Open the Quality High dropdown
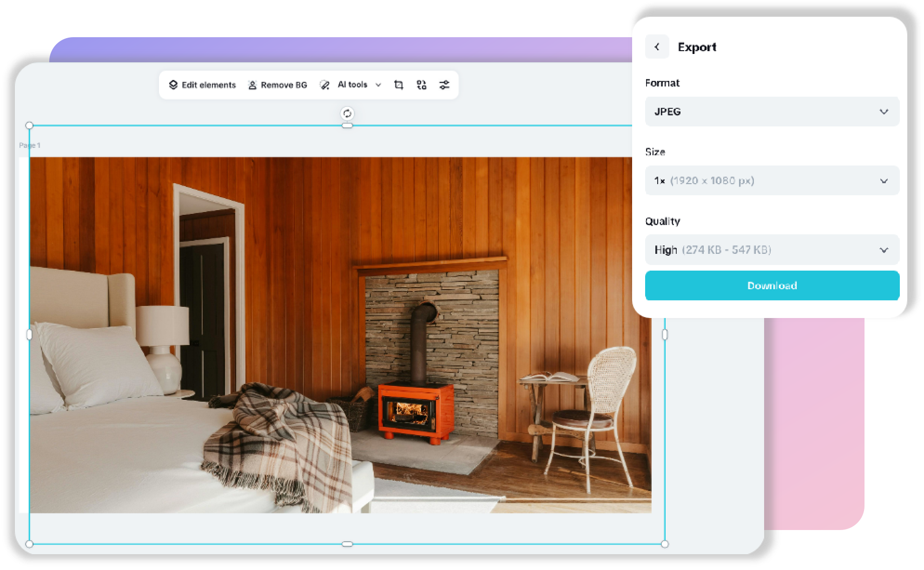This screenshot has height=570, width=924. tap(772, 250)
